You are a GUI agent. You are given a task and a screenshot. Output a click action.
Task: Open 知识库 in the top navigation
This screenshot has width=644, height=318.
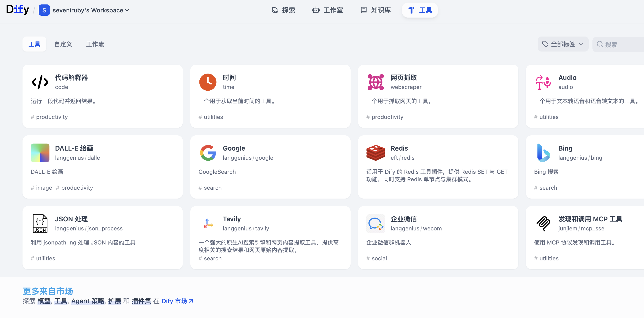tap(376, 10)
